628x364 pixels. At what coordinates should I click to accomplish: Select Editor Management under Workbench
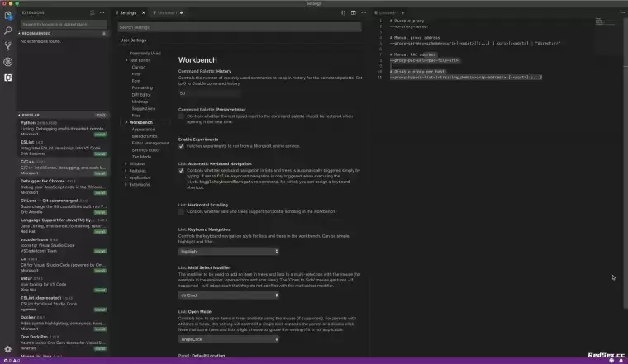tap(150, 143)
